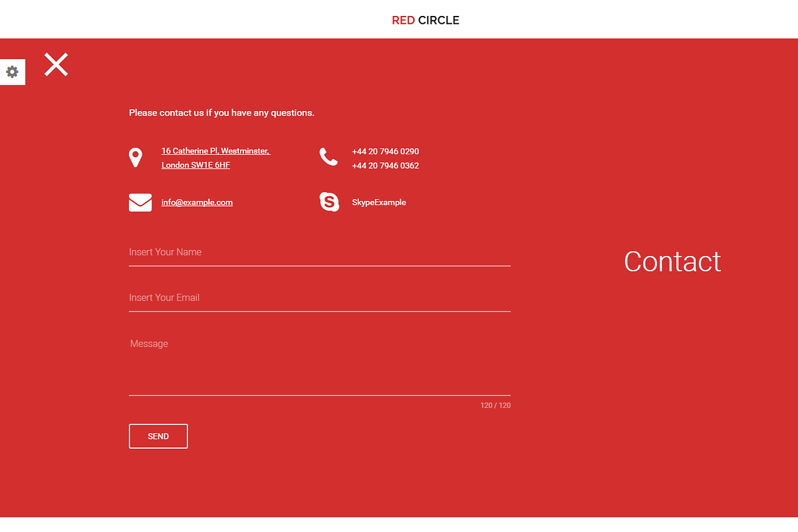This screenshot has height=532, width=798.
Task: Open the 16 Catherine Pl address link
Action: tap(216, 158)
